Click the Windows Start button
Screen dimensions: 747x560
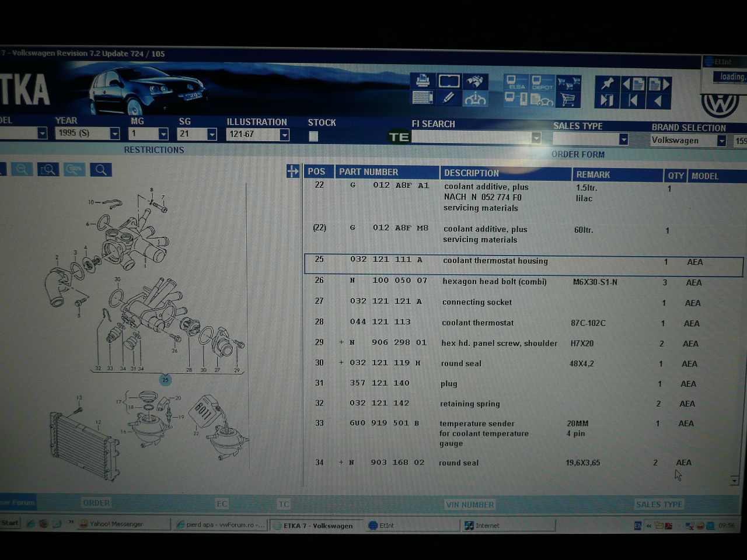tap(10, 523)
